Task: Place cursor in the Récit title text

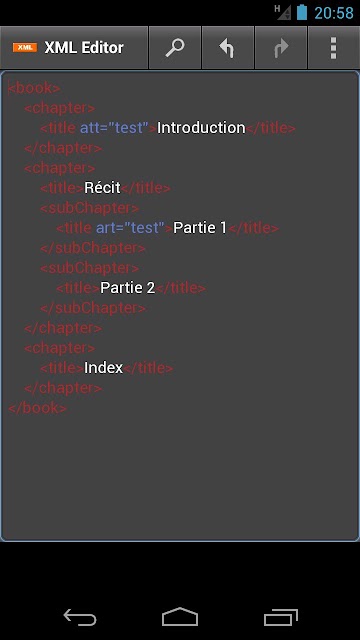Action: [x=102, y=188]
